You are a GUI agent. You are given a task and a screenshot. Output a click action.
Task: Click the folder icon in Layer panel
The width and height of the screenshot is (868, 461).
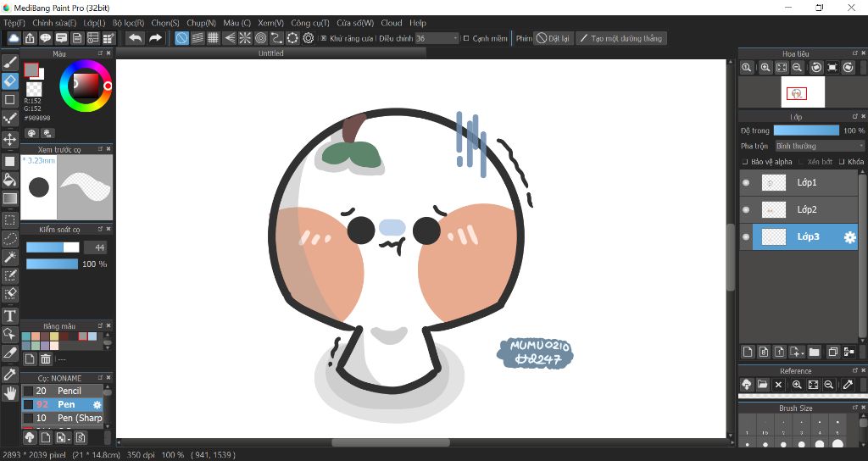click(x=814, y=352)
